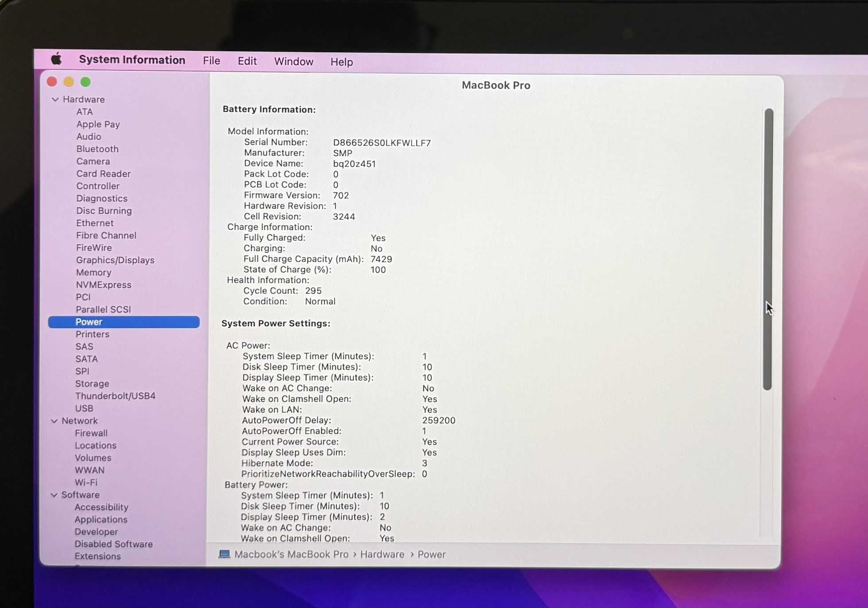Image resolution: width=868 pixels, height=608 pixels.
Task: Select Disabled Software in the sidebar
Action: point(113,544)
